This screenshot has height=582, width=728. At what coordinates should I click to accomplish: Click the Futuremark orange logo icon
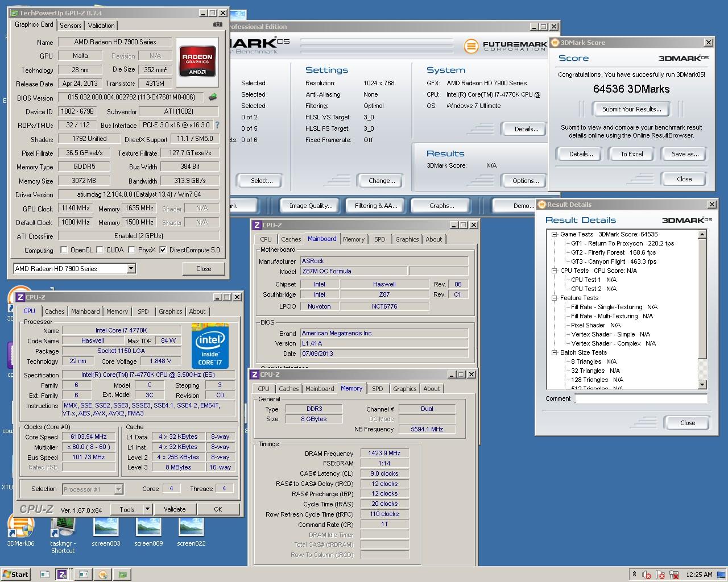(x=471, y=46)
